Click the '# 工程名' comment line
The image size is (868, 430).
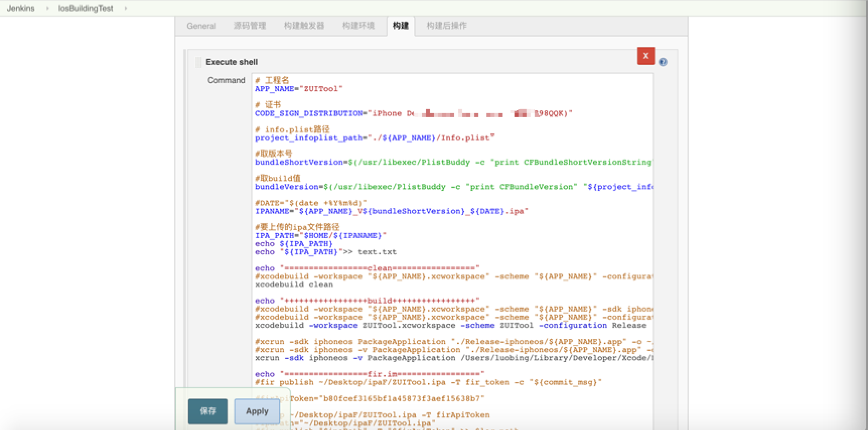[272, 80]
